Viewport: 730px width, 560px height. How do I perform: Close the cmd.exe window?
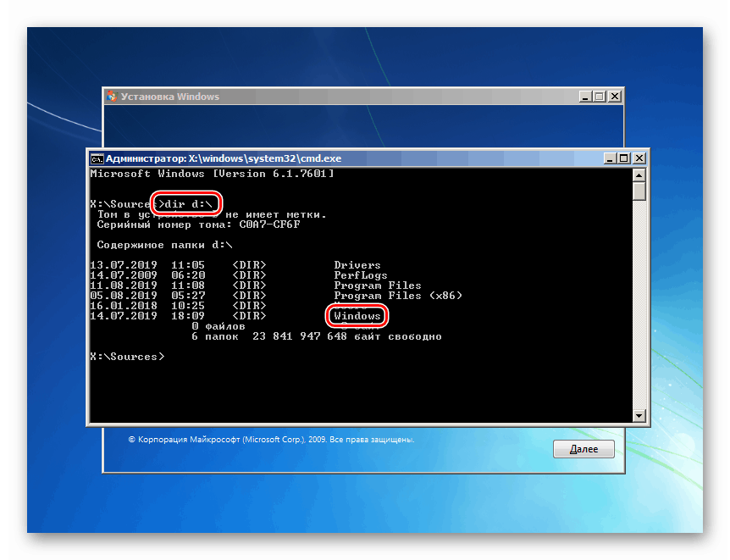(x=639, y=158)
